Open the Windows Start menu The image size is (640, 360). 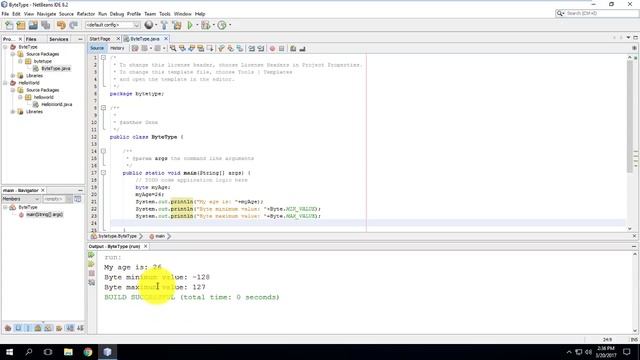point(9,352)
